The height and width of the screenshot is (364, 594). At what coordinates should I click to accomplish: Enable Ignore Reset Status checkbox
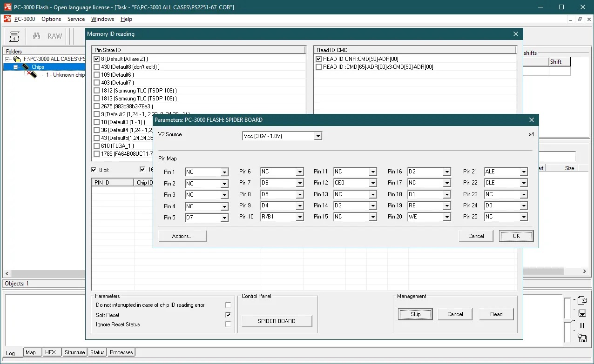[x=228, y=324]
